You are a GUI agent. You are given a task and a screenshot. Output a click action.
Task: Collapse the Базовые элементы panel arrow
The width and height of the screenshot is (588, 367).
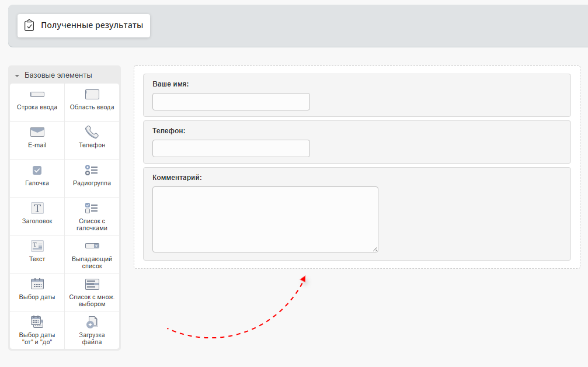point(17,76)
